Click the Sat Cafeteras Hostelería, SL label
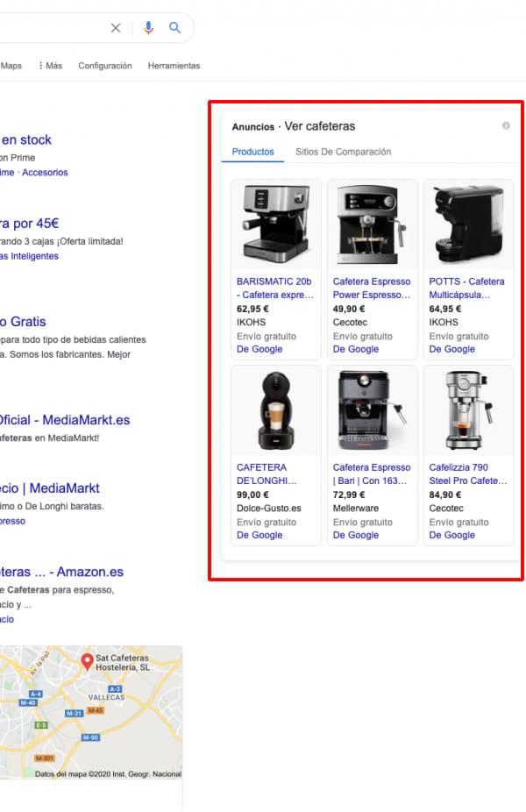The image size is (526, 812). pos(123,662)
